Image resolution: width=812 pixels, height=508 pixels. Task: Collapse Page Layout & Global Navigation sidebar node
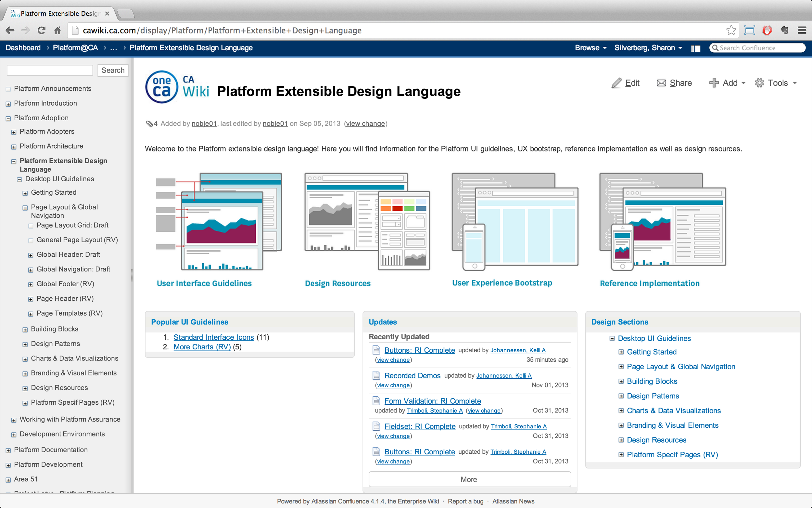point(25,208)
